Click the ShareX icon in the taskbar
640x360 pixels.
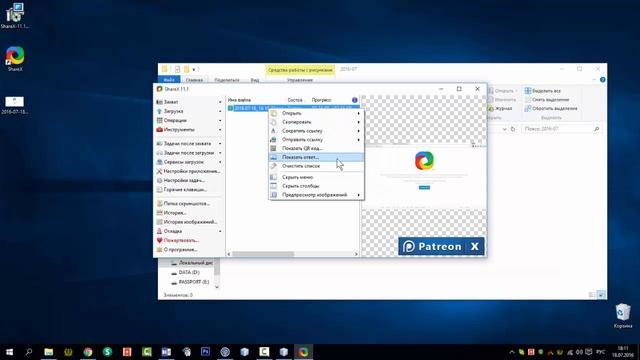click(303, 352)
